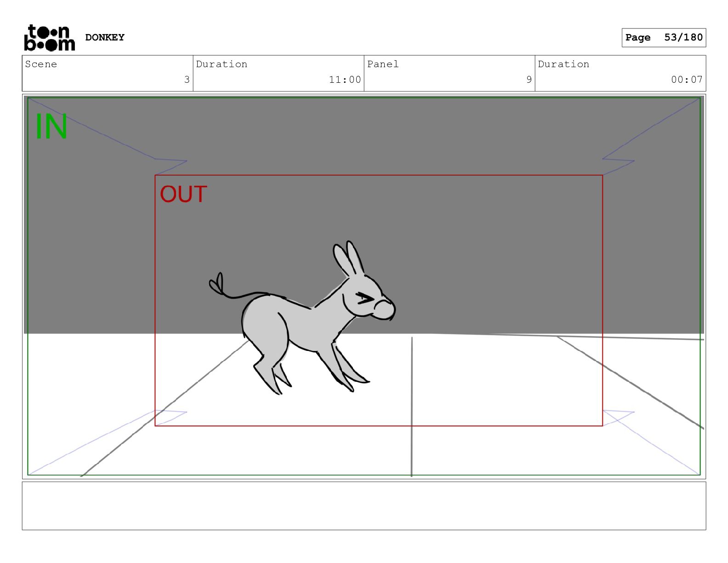Select the DONKEY project title
Viewport: 728px width, 563px height.
[105, 37]
